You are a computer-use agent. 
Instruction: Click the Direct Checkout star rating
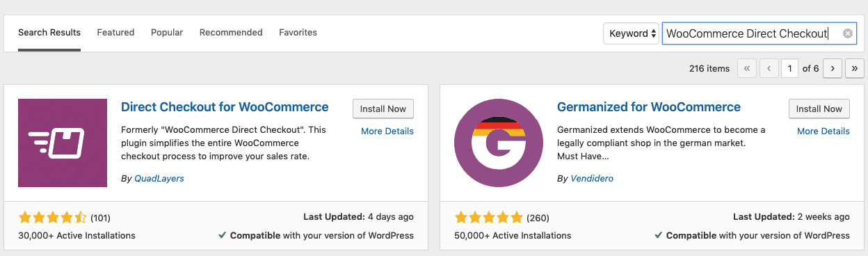coord(53,217)
